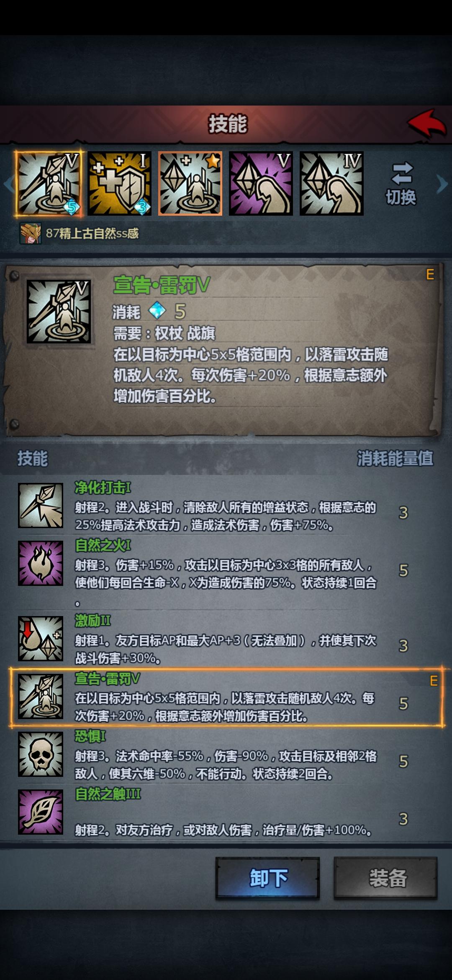Click the 净化打击I skill icon
The height and width of the screenshot is (980, 452).
(x=41, y=505)
